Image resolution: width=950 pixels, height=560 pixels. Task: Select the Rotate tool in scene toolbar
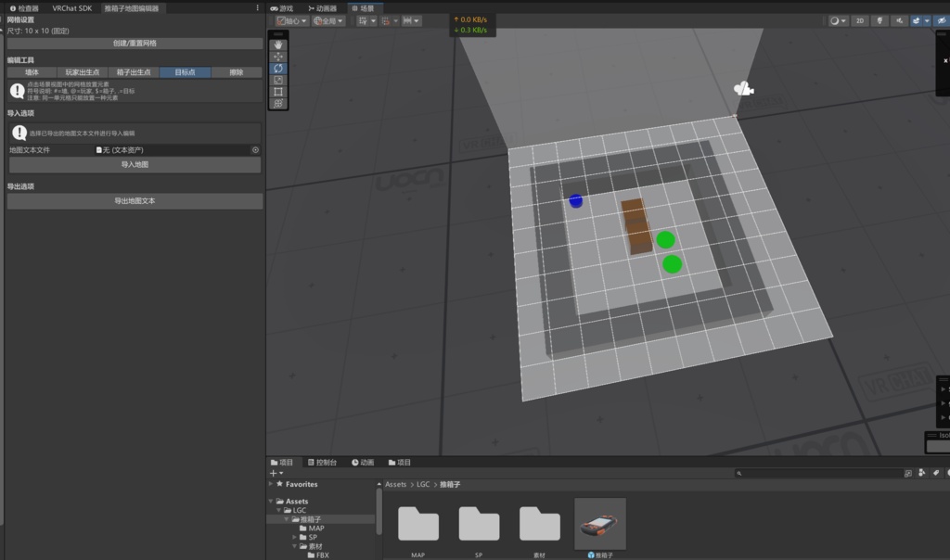278,69
